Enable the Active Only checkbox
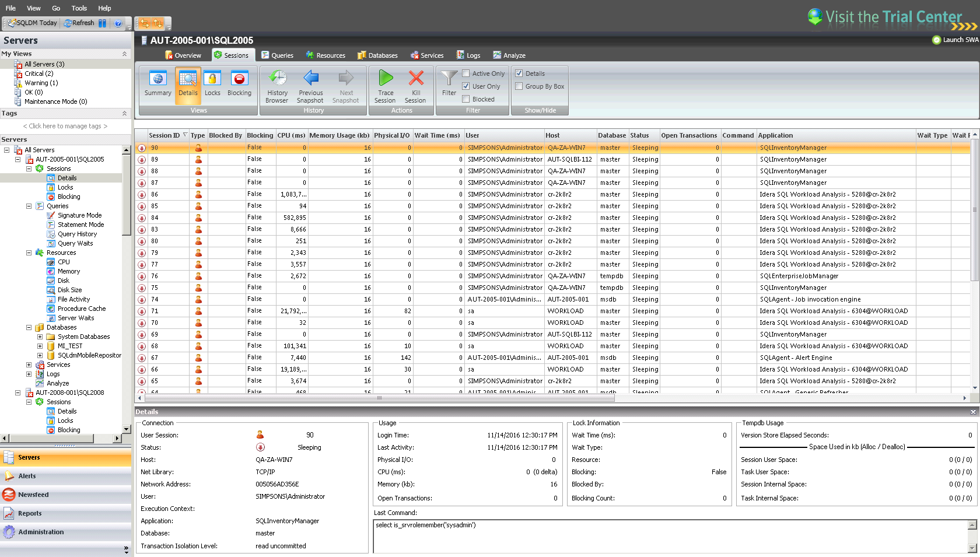Screen dimensions: 980x557 click(x=466, y=73)
